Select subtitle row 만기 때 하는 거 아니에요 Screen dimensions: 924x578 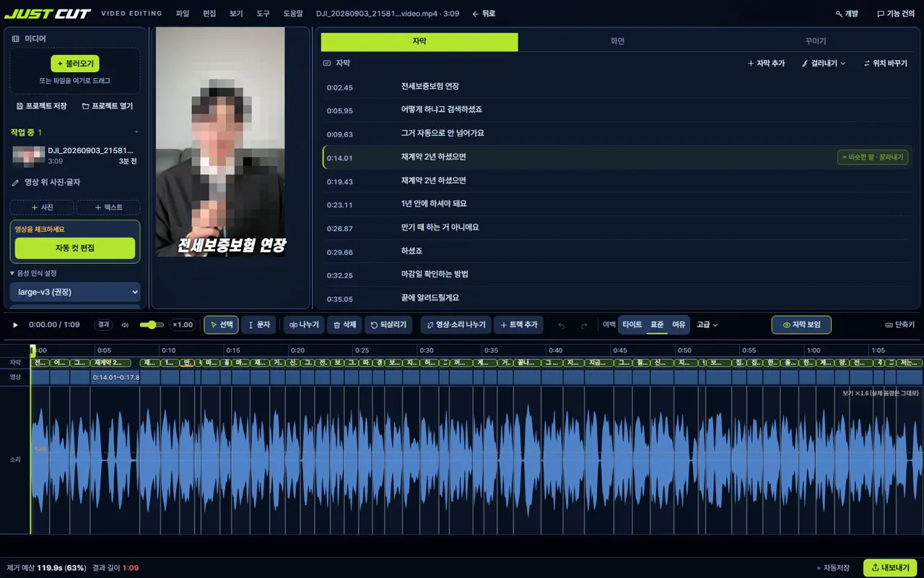pyautogui.click(x=617, y=228)
